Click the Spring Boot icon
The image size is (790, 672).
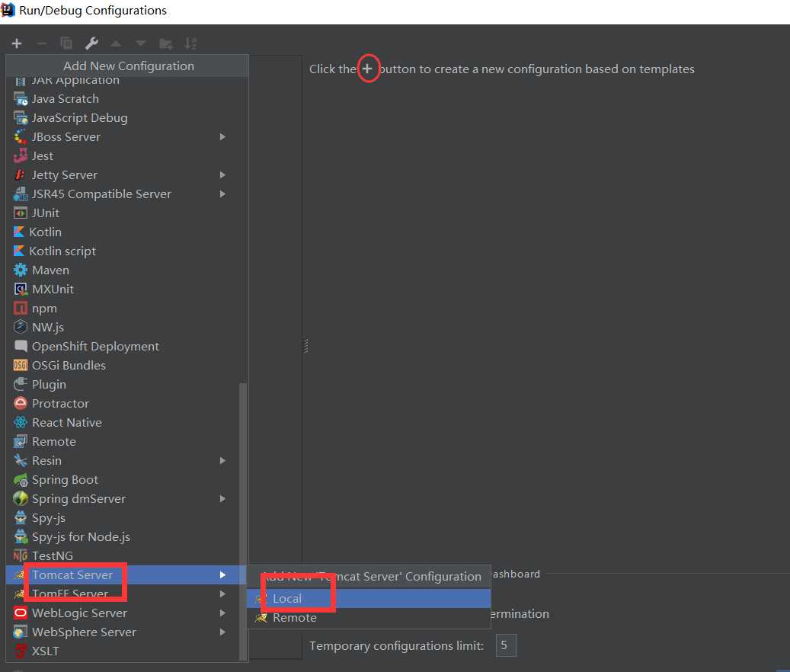pos(20,480)
